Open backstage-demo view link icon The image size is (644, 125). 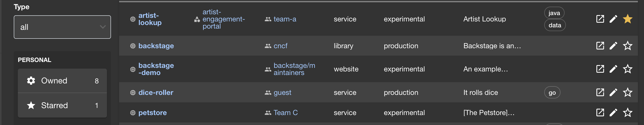(600, 69)
